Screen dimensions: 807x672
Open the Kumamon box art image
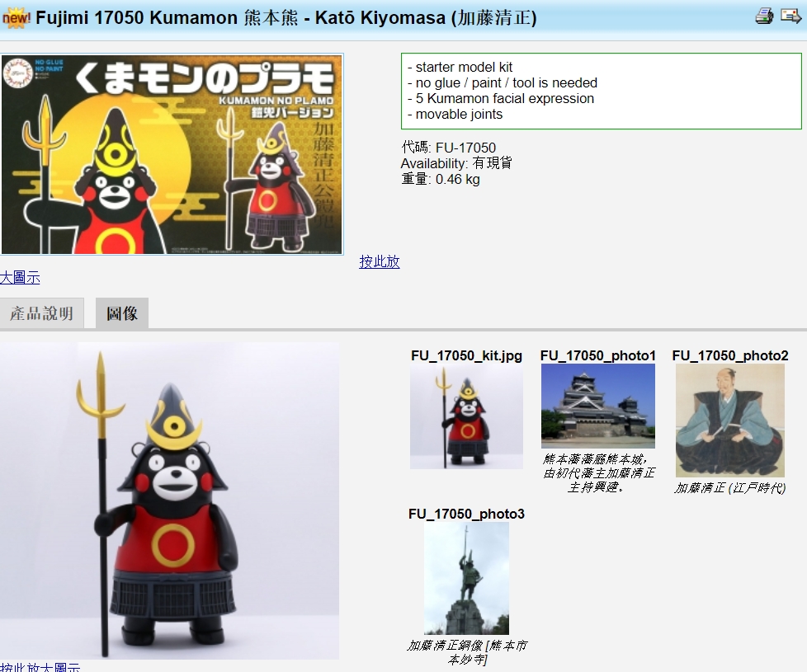pyautogui.click(x=172, y=154)
